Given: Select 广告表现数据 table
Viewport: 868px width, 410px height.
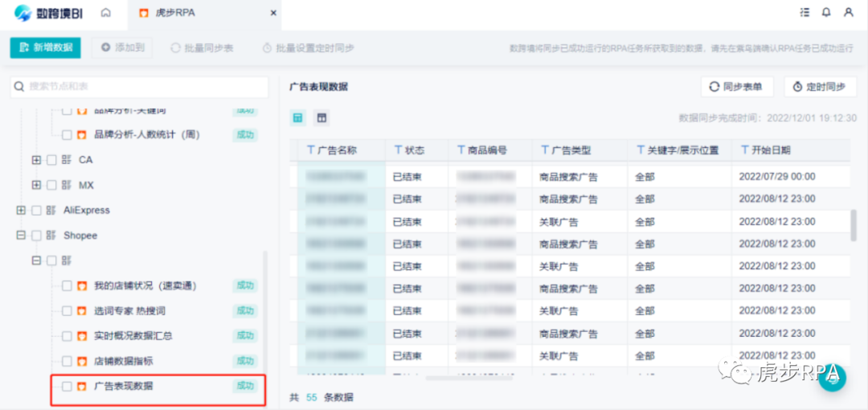Looking at the screenshot, I should [x=124, y=386].
